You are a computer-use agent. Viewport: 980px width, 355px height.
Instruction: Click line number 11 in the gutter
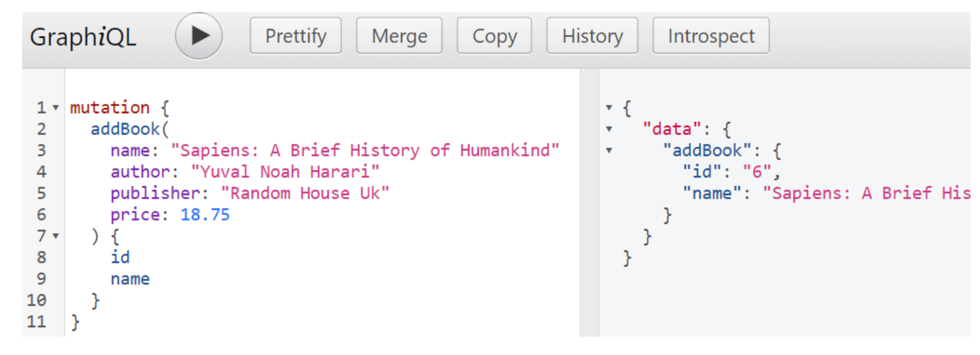tap(37, 322)
